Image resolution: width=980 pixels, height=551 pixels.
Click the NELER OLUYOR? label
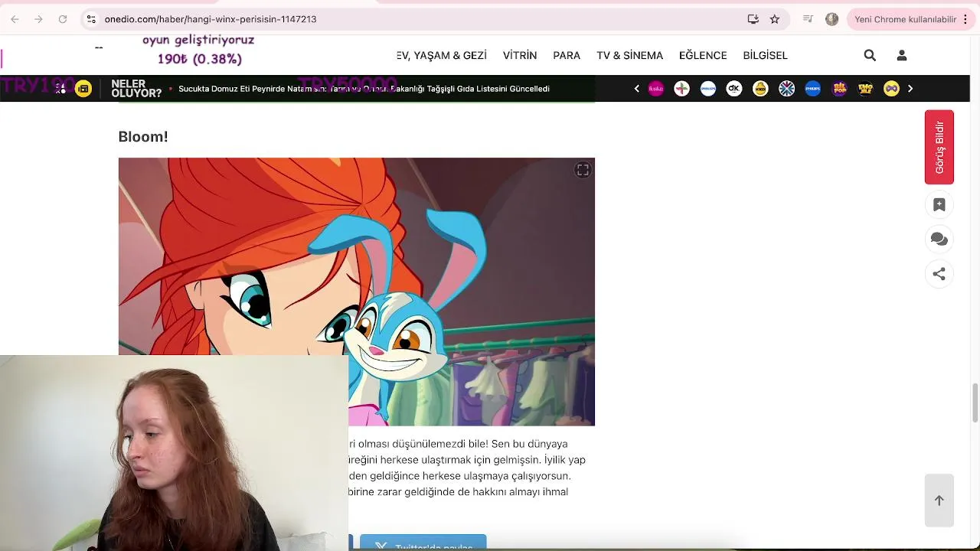coord(136,89)
